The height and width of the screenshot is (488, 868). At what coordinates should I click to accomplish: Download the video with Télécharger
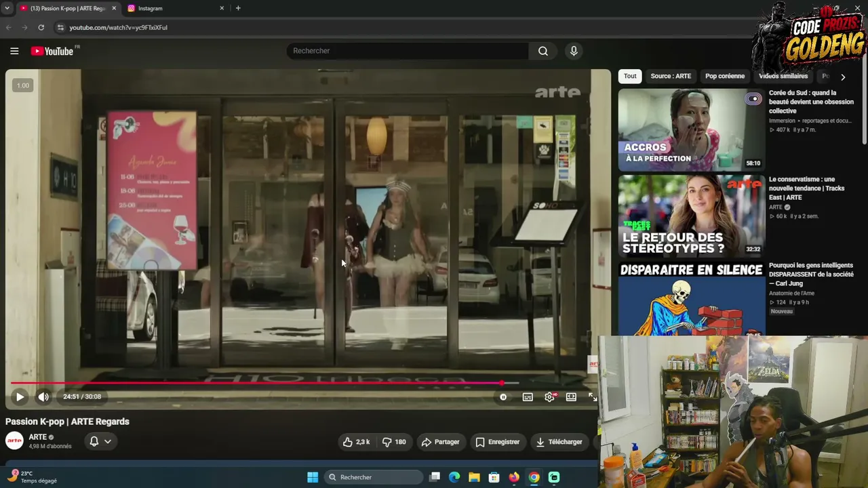(559, 442)
